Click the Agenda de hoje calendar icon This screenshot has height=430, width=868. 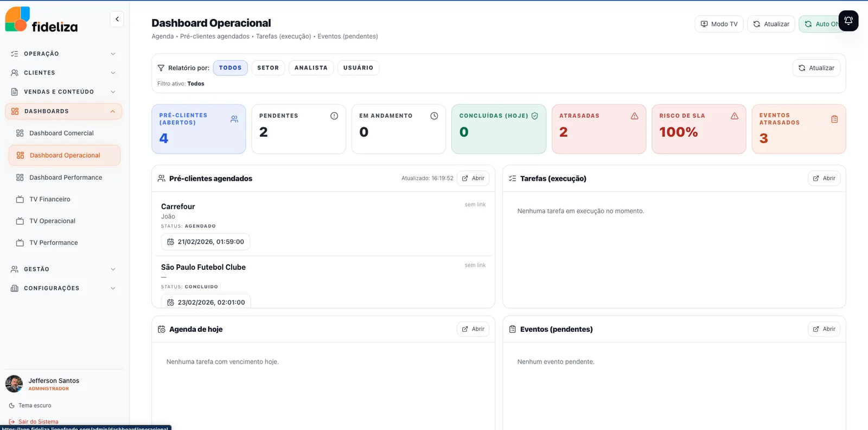pyautogui.click(x=162, y=329)
